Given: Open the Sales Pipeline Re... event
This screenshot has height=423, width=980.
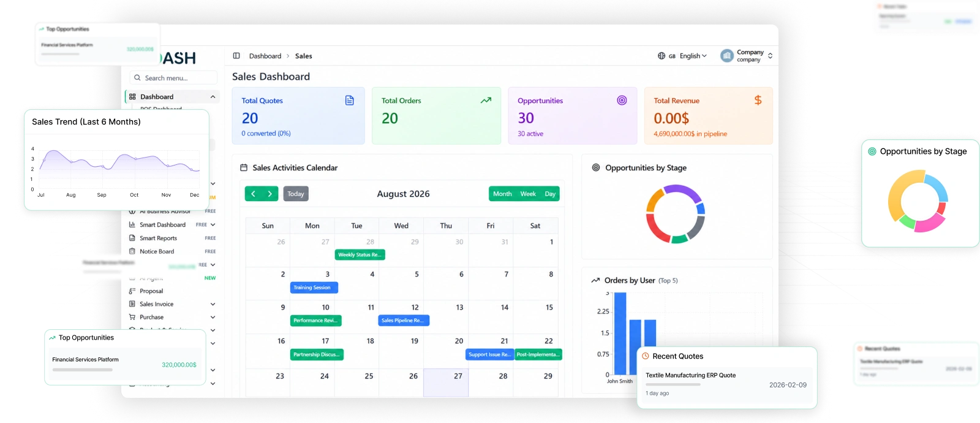Looking at the screenshot, I should tap(404, 321).
